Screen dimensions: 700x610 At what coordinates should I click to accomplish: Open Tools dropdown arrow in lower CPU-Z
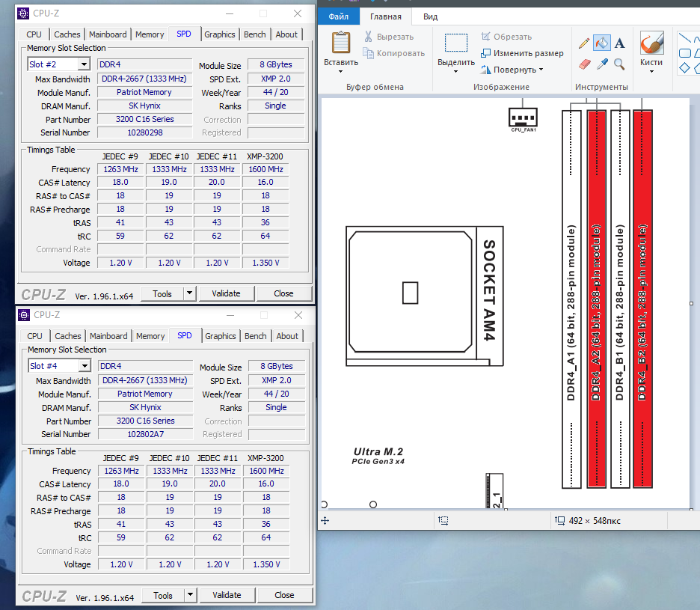[191, 595]
